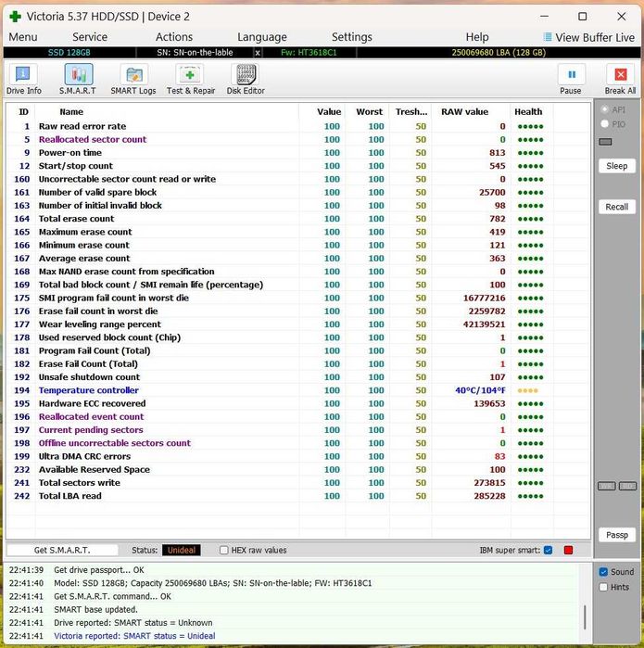Open the Language menu

pos(262,37)
